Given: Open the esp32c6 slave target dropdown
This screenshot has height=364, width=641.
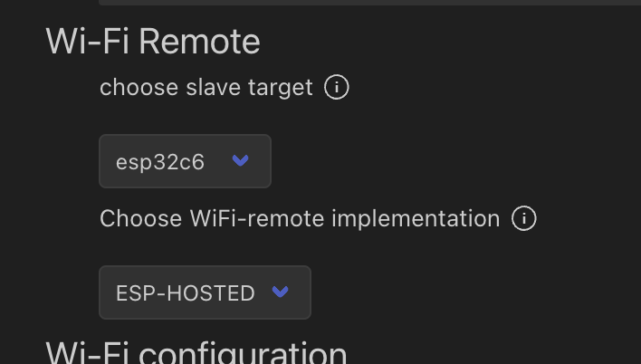Looking at the screenshot, I should 185,161.
